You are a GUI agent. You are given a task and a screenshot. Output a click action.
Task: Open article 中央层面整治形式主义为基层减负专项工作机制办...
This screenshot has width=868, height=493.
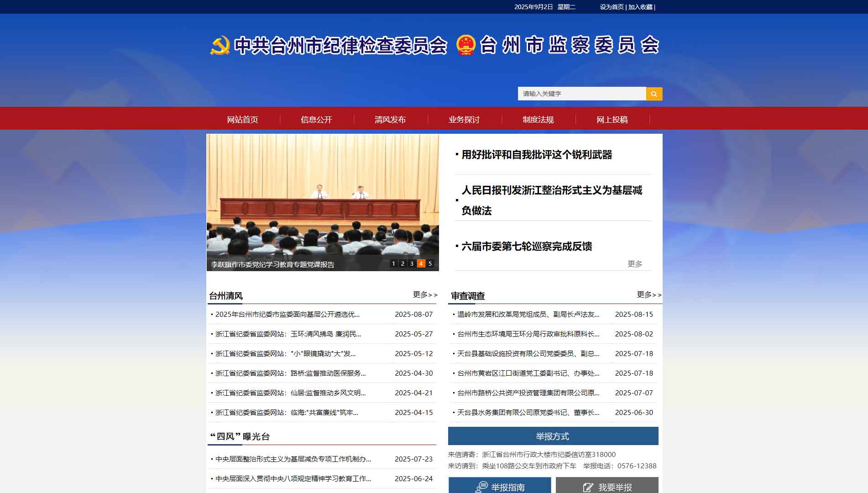click(x=293, y=459)
